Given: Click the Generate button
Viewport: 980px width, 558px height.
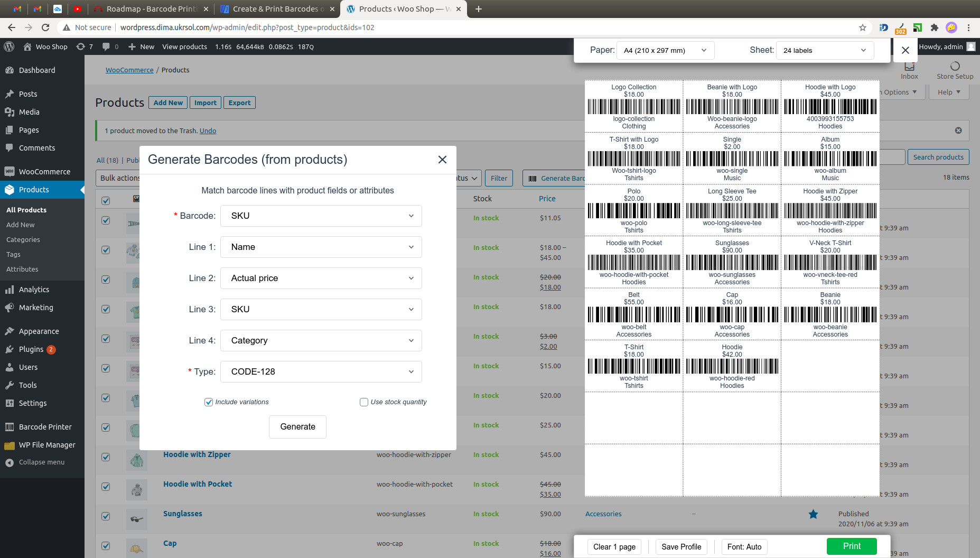Looking at the screenshot, I should point(297,427).
